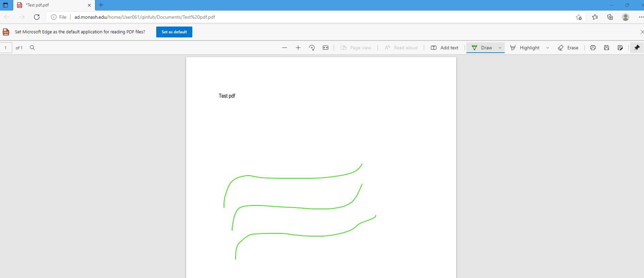The width and height of the screenshot is (644, 278).
Task: Dismiss the default PDF reader prompt
Action: [x=642, y=32]
